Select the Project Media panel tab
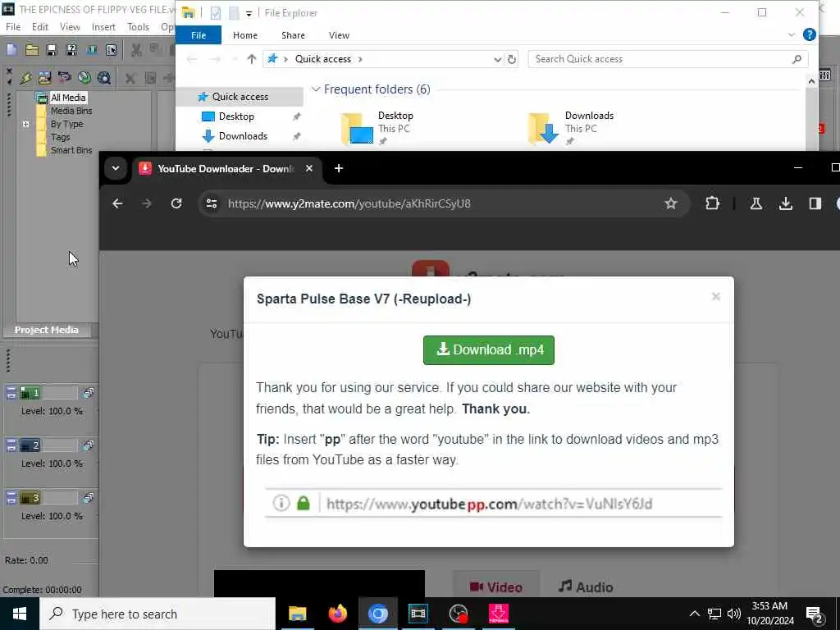Viewport: 840px width, 630px height. pos(47,330)
